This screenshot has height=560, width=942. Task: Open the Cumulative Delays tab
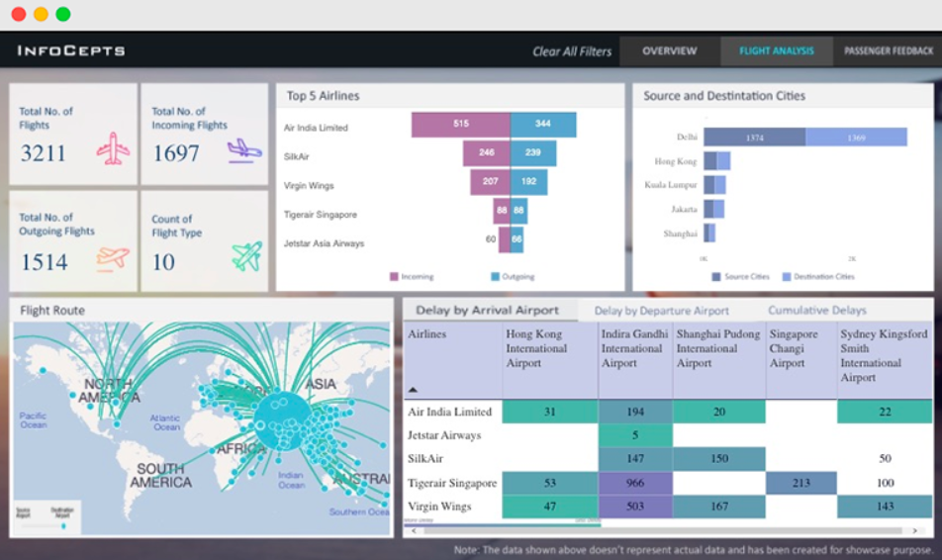pyautogui.click(x=817, y=310)
